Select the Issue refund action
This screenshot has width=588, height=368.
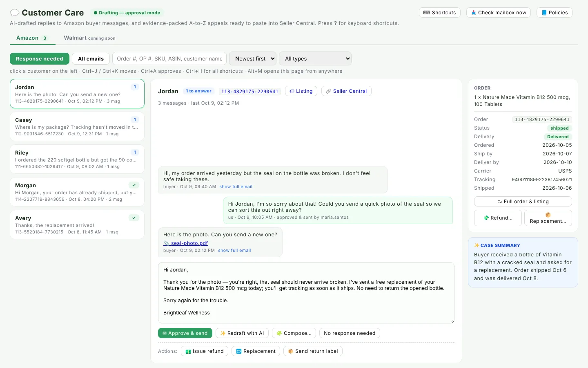(x=205, y=351)
